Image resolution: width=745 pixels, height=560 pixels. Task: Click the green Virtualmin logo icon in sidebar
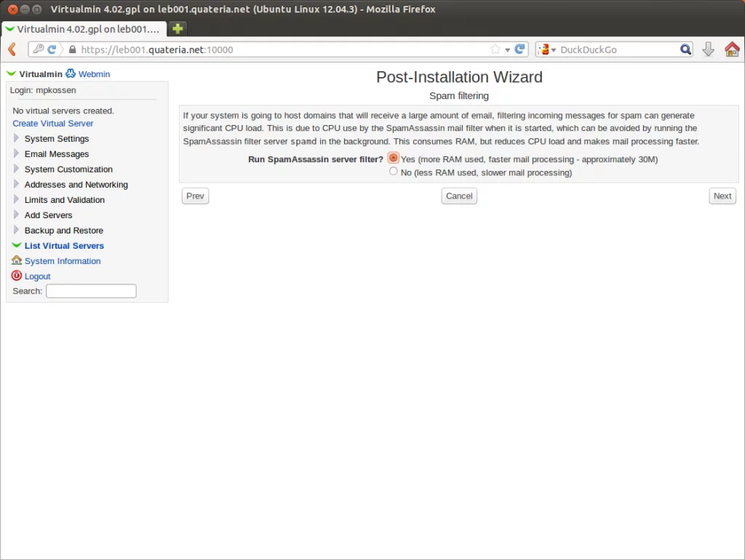12,73
